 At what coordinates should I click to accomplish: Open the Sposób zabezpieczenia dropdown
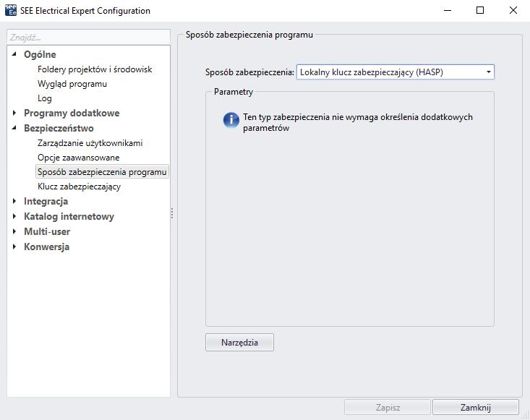(395, 72)
